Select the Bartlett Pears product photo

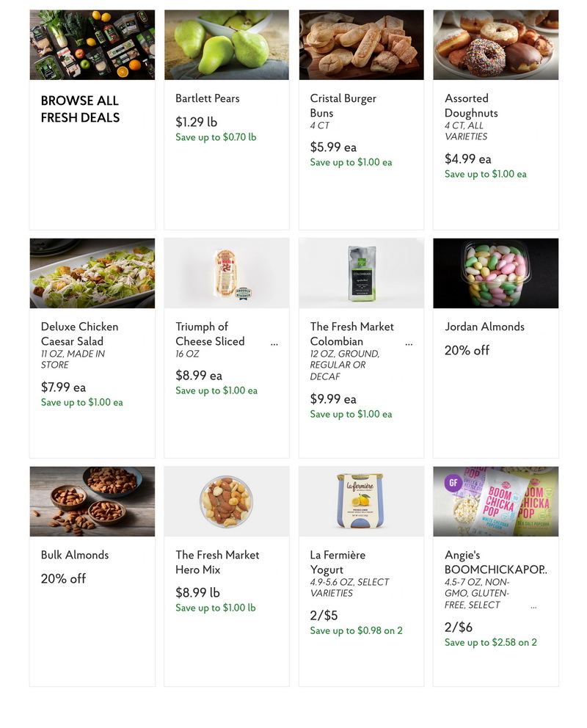(x=227, y=45)
